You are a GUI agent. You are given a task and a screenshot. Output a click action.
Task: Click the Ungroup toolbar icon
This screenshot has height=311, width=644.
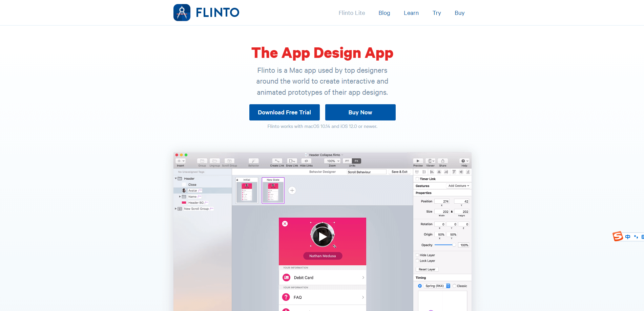(215, 161)
